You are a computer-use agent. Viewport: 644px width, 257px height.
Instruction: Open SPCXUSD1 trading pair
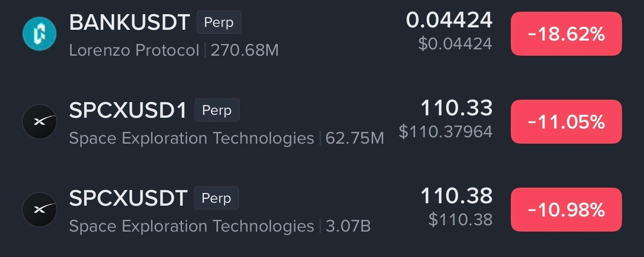128,110
